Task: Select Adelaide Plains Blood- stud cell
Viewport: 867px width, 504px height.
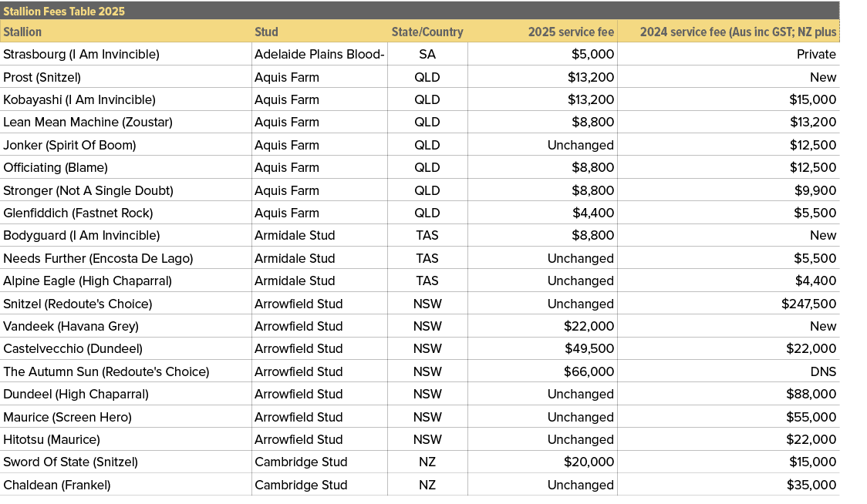Action: click(319, 54)
